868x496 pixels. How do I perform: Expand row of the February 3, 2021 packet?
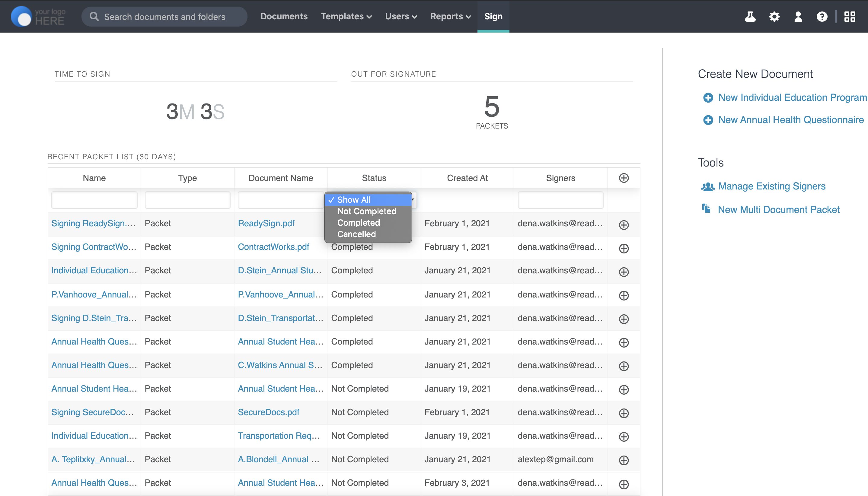[624, 484]
